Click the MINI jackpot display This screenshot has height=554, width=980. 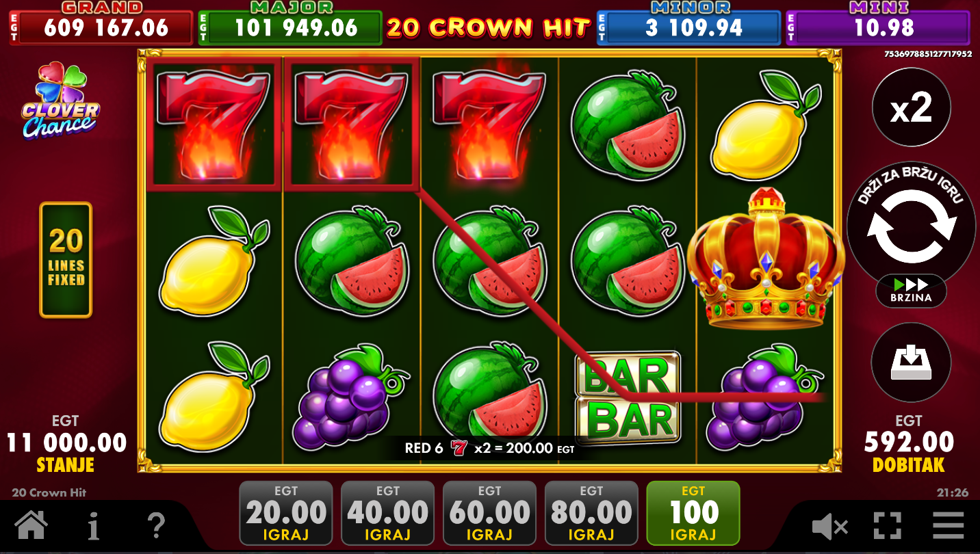tap(878, 23)
